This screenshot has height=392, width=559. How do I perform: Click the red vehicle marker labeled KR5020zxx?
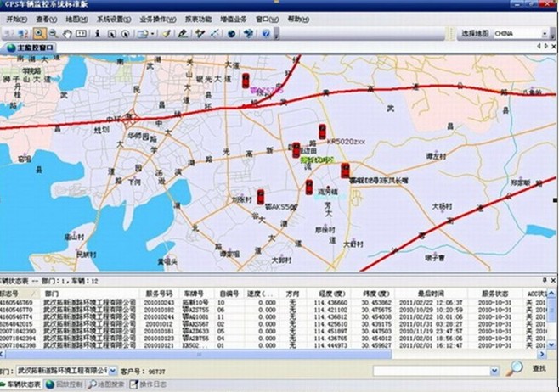tap(322, 131)
